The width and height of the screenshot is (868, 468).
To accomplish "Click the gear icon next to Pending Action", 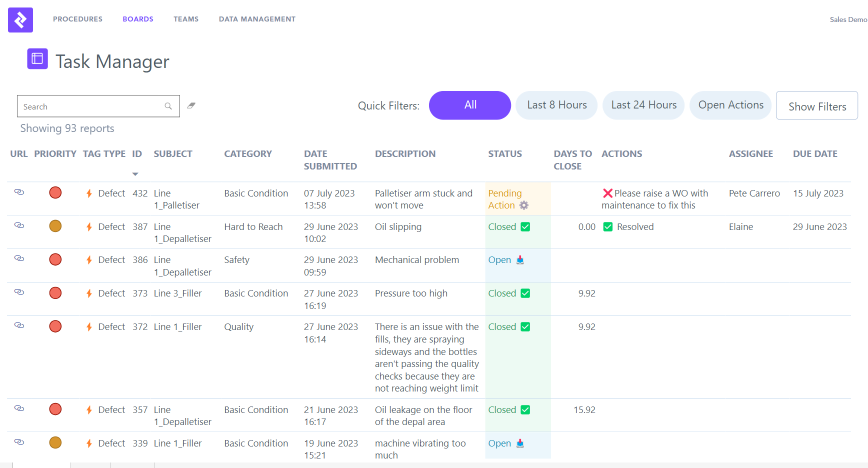I will pyautogui.click(x=523, y=205).
